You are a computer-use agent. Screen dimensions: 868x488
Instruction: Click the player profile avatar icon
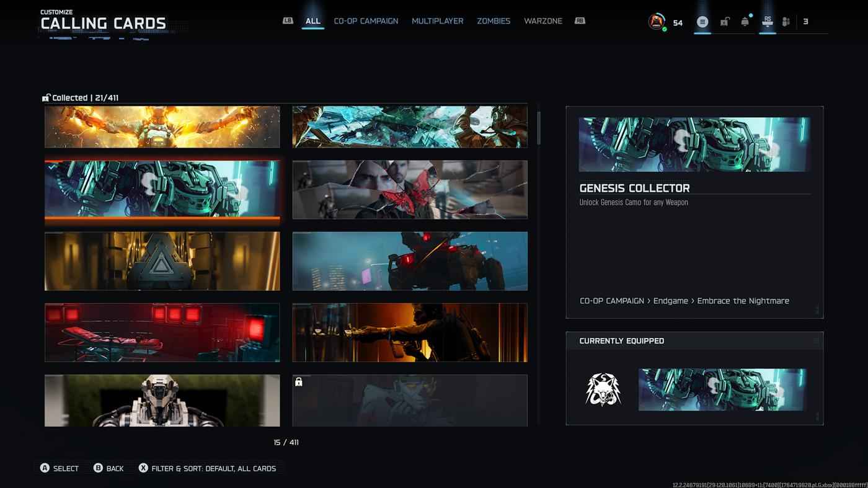[656, 22]
